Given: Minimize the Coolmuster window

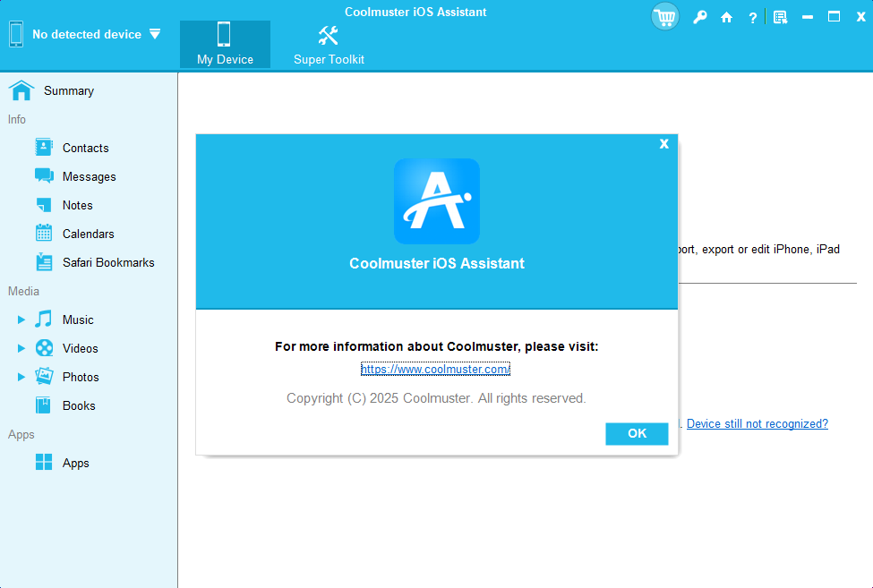Looking at the screenshot, I should [808, 17].
